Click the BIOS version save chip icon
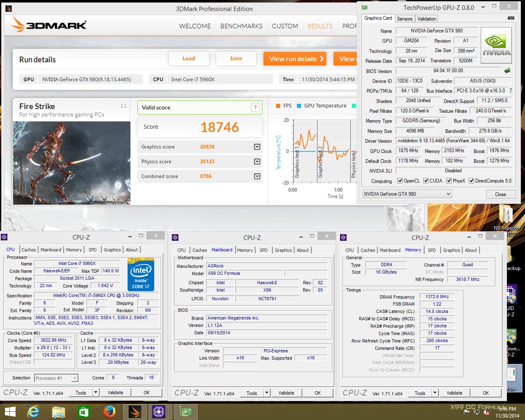 point(507,71)
